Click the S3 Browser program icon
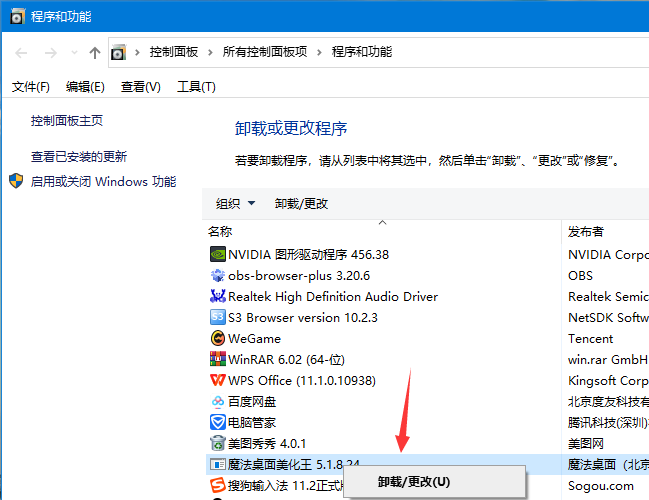 (x=218, y=317)
